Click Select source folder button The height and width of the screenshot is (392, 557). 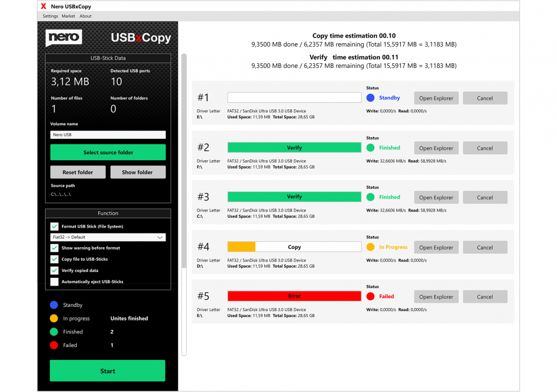pyautogui.click(x=108, y=153)
